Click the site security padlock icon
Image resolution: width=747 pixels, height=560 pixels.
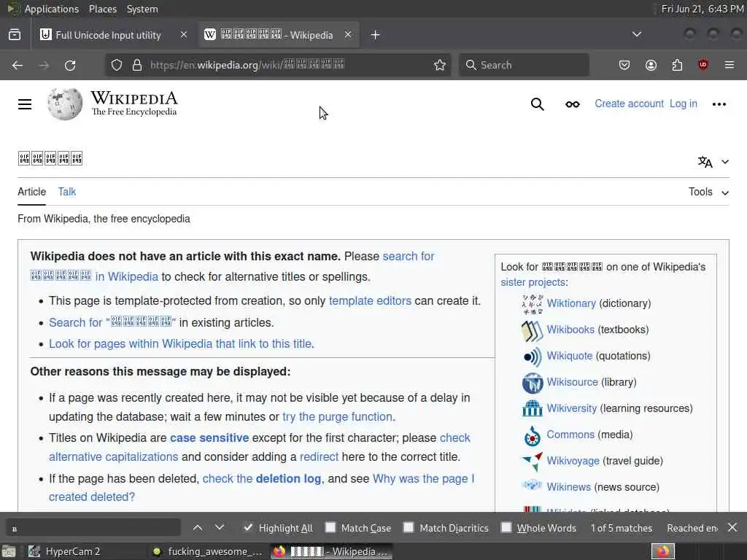pos(137,65)
